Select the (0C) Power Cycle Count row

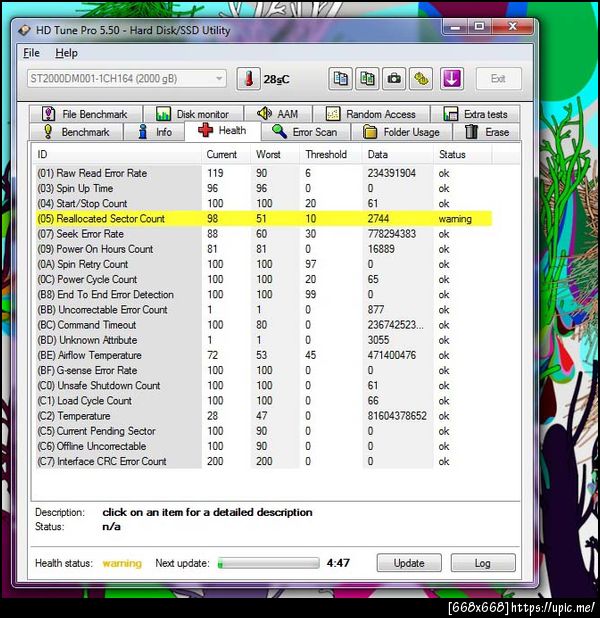(x=263, y=279)
